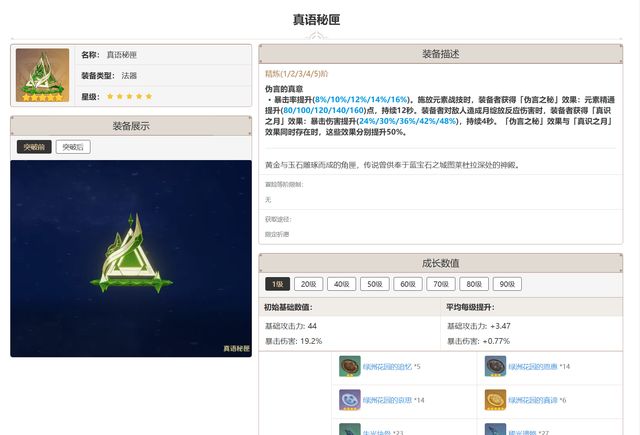The width and height of the screenshot is (640, 435).
Task: Click the skill name 伪言的真意
Action: tap(284, 89)
